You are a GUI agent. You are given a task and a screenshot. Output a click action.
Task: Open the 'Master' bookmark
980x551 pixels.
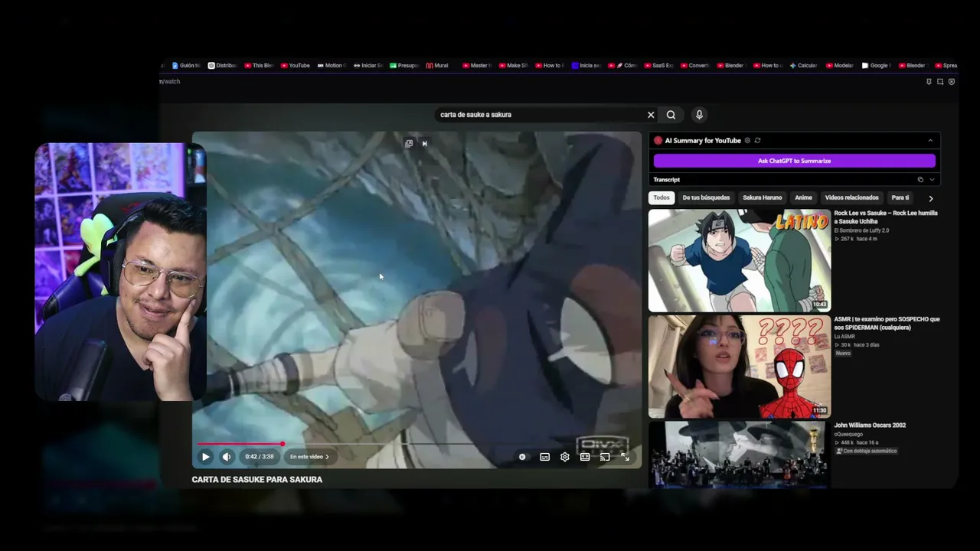477,66
